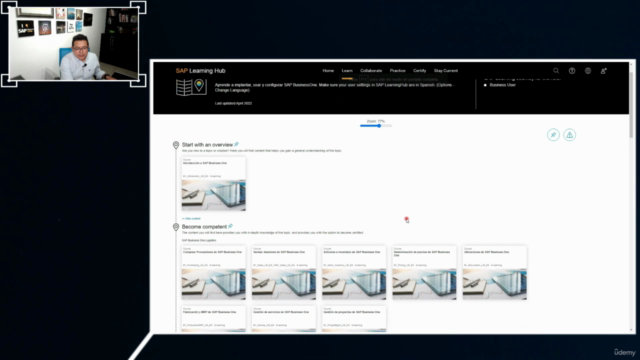Open the Gestión de proyectos course card
640x360 pixels.
(354, 319)
